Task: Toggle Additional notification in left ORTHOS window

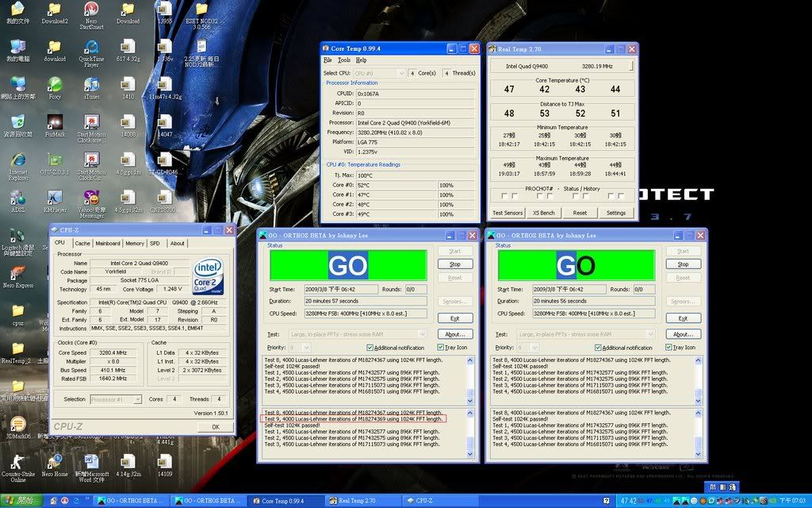Action: (x=395, y=348)
